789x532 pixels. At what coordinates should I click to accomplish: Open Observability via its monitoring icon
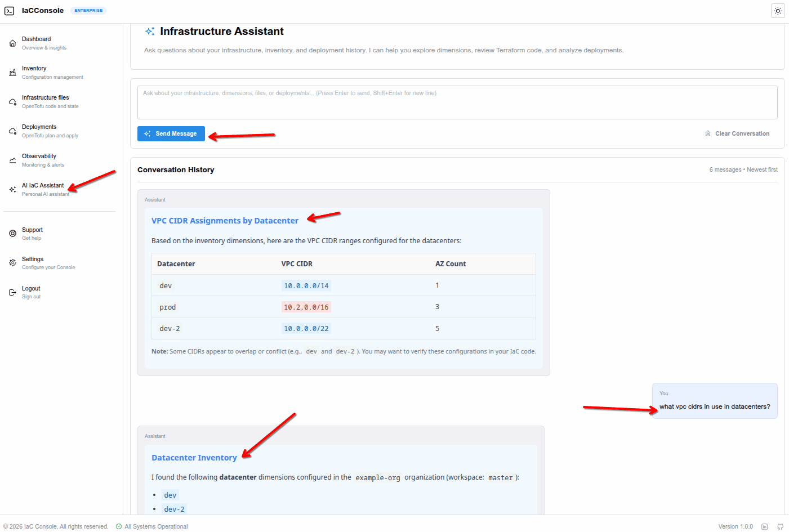tap(12, 160)
